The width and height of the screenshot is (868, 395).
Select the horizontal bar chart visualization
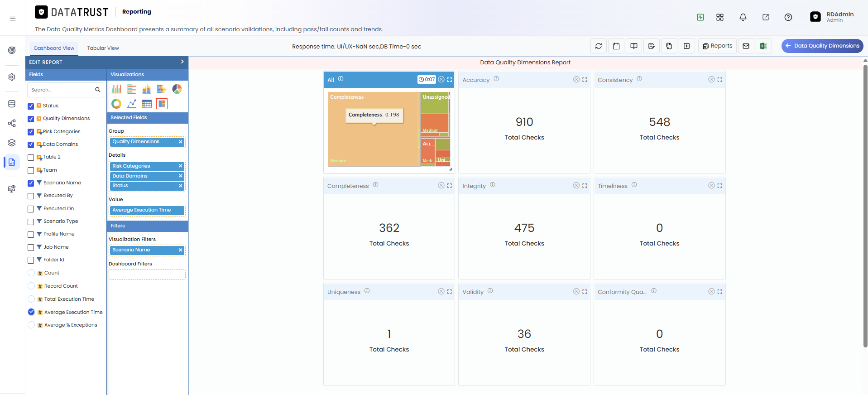(132, 89)
